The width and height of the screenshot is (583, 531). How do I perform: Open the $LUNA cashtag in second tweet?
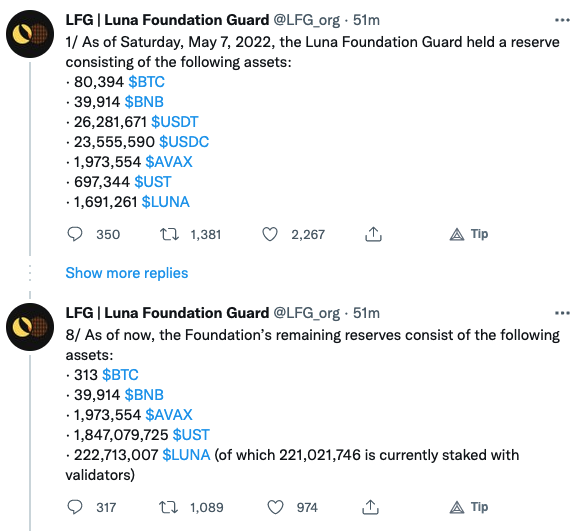186,455
